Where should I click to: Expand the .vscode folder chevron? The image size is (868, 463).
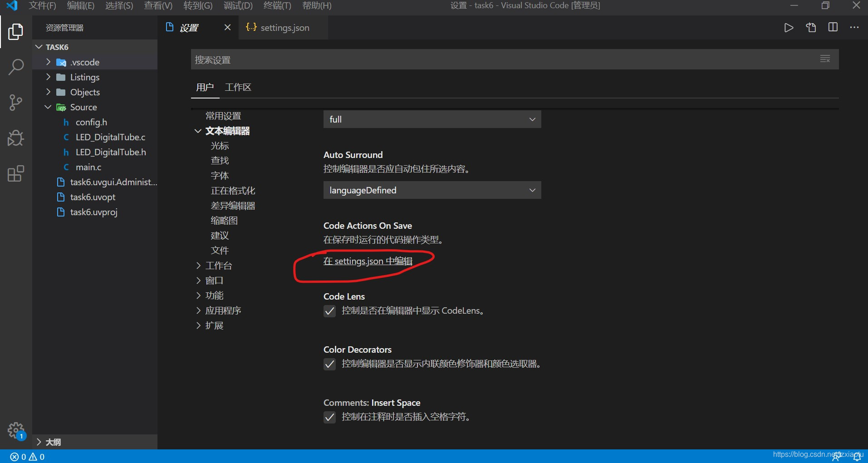point(48,62)
